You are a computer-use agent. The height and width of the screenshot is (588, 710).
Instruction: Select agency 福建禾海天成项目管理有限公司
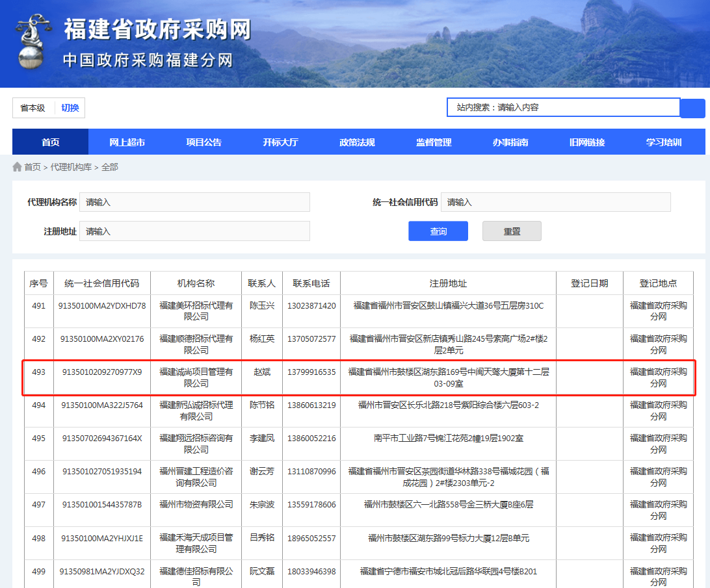point(196,543)
